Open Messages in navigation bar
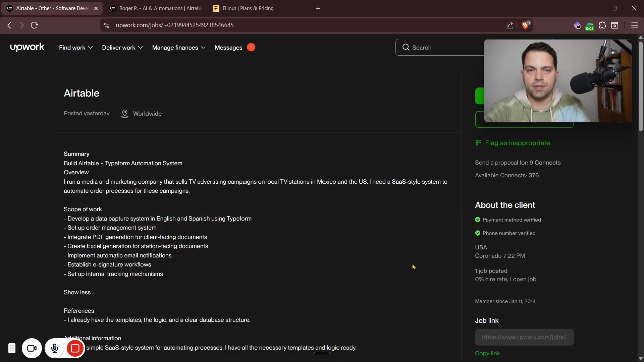 [x=228, y=48]
